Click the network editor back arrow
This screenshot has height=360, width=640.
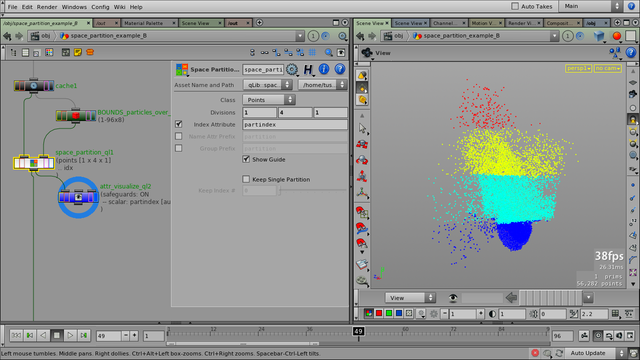7,36
